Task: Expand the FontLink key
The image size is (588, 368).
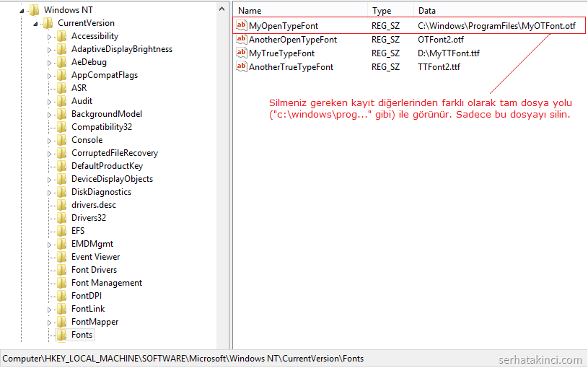Action: [x=49, y=310]
